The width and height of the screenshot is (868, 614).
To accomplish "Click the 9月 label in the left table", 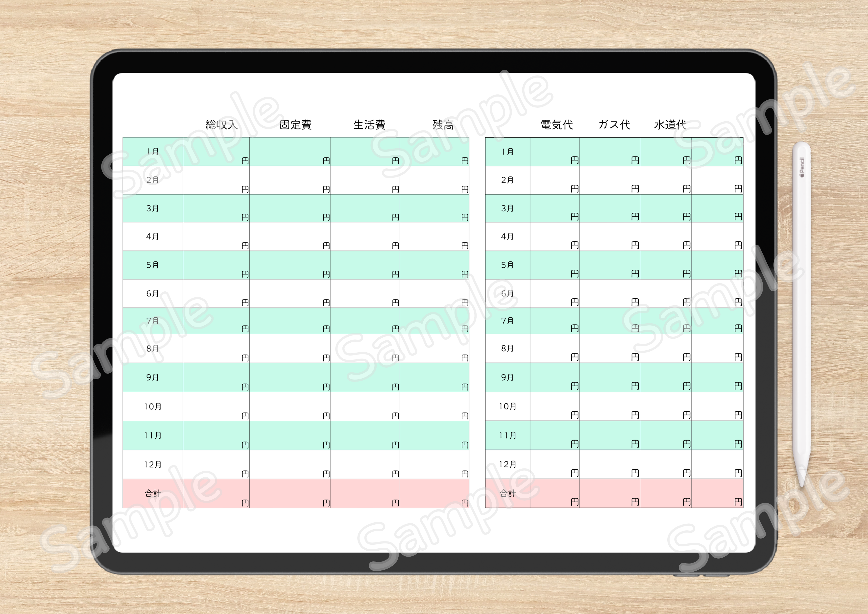I will point(152,378).
